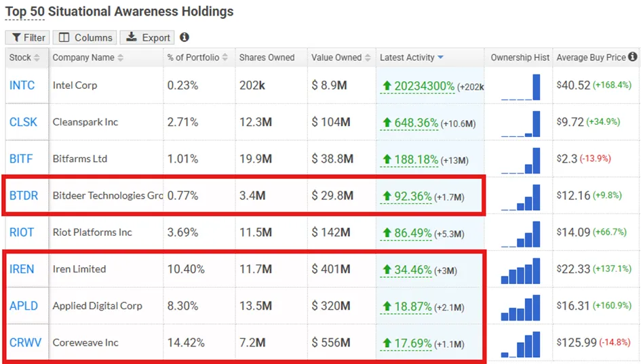Image resolution: width=641 pixels, height=364 pixels.
Task: Open the BITF stock link
Action: coord(21,159)
